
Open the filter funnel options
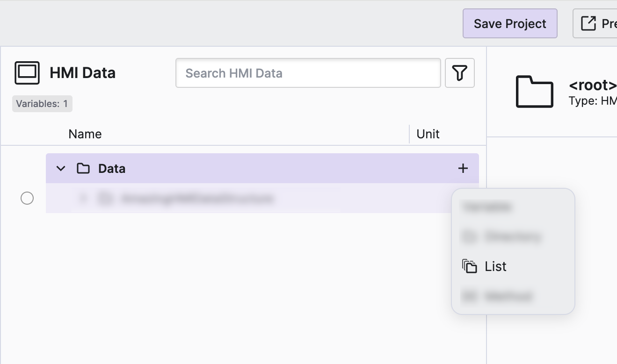tap(459, 73)
